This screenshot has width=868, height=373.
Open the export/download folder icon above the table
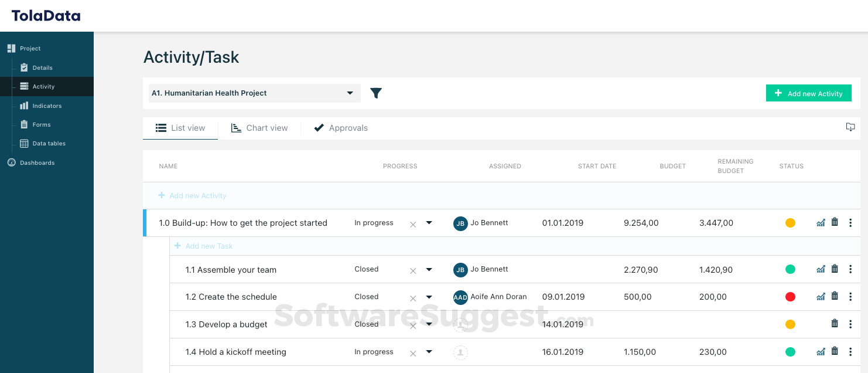coord(850,127)
